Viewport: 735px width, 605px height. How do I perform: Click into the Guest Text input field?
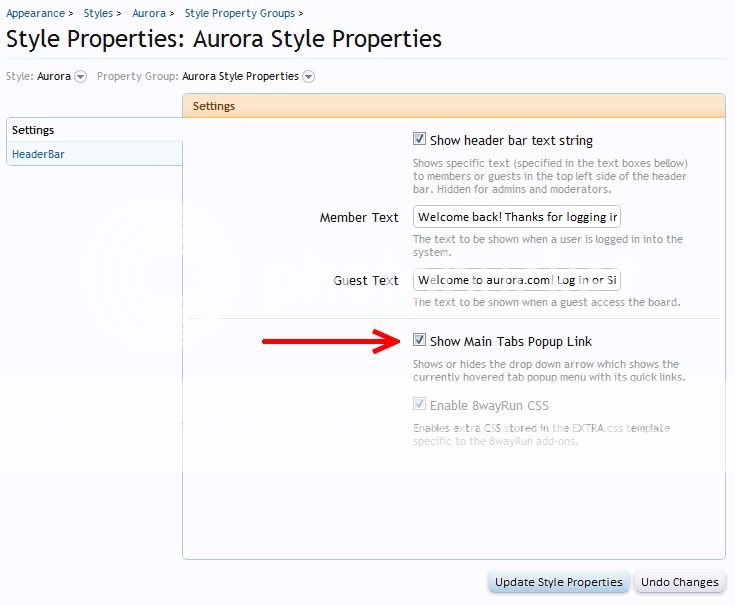pyautogui.click(x=517, y=280)
